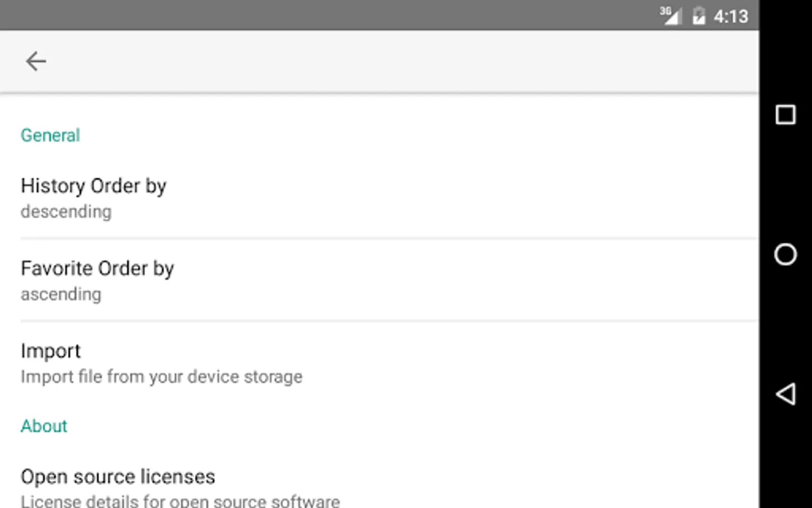Open the Open source licenses entry
Image resolution: width=812 pixels, height=508 pixels.
coord(118,477)
